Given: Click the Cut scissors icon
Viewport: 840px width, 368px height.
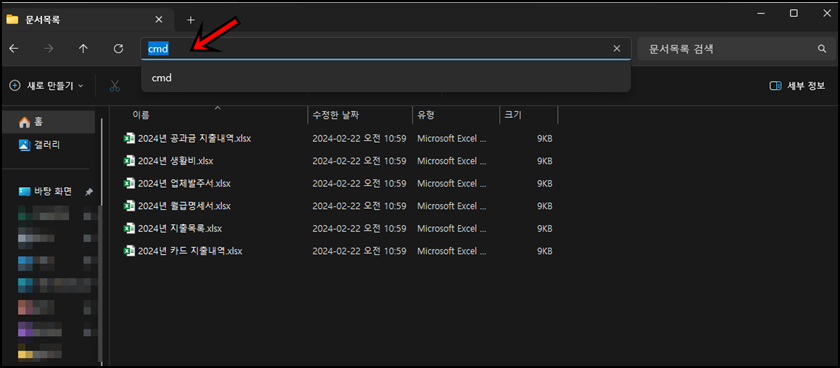Looking at the screenshot, I should [115, 86].
